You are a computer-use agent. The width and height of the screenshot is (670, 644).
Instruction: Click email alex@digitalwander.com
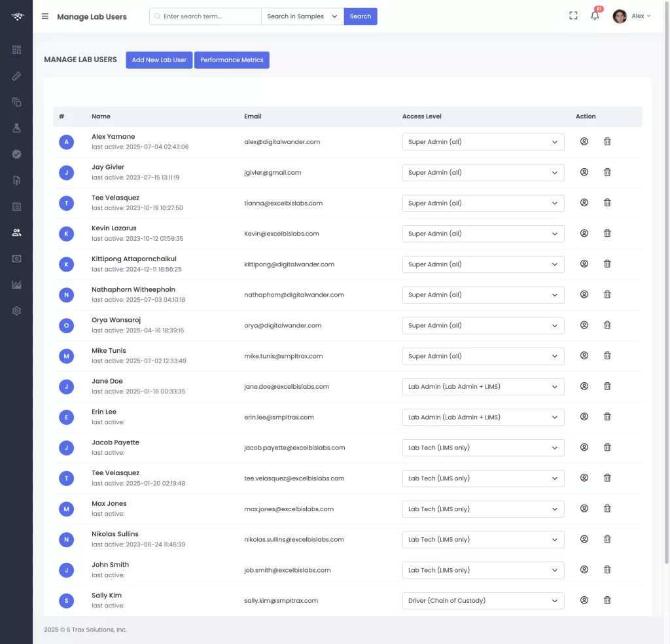tap(282, 142)
